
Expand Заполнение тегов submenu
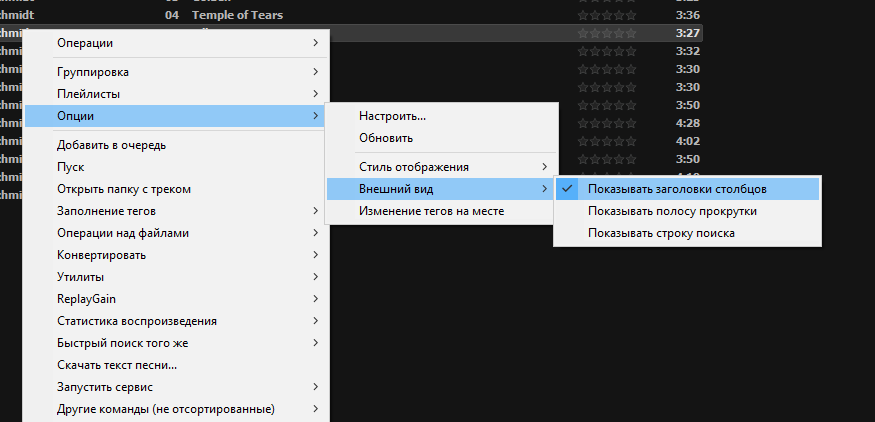175,211
